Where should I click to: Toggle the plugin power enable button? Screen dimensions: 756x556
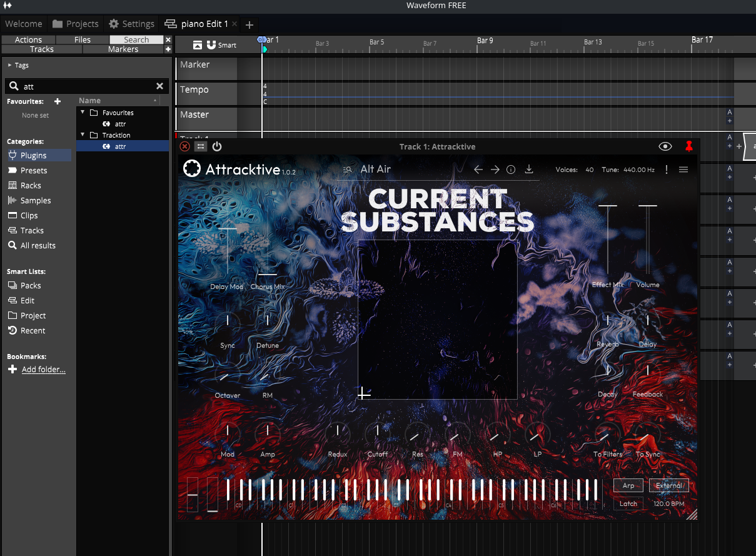click(x=217, y=146)
